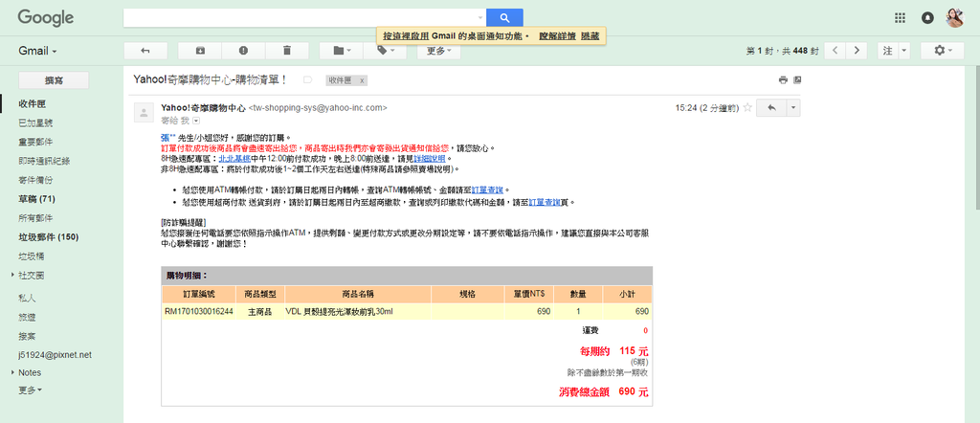Click the sender avatar placeholder
The height and width of the screenshot is (423, 980).
coord(144,113)
